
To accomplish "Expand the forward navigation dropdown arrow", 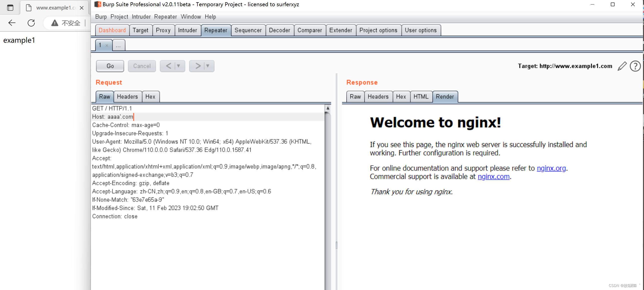I will [x=207, y=66].
